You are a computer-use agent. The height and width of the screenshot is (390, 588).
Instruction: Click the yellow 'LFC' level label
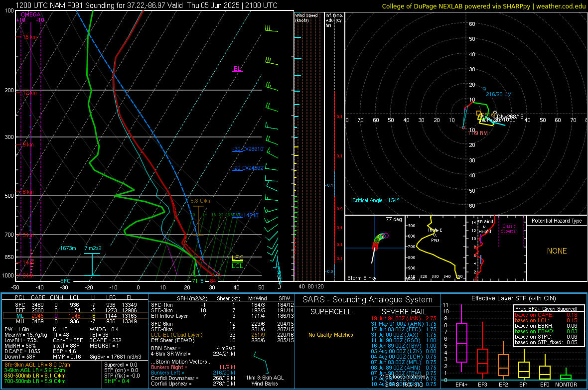point(238,258)
